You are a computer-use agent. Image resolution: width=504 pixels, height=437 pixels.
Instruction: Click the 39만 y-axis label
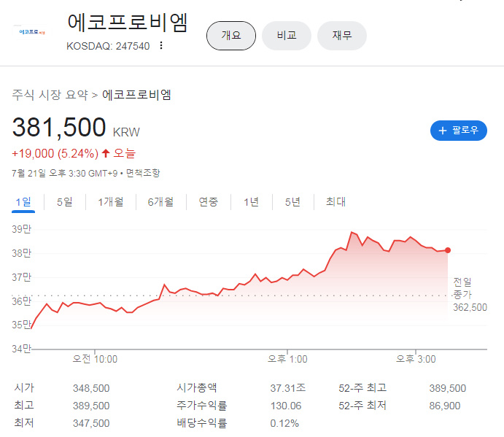(x=22, y=229)
